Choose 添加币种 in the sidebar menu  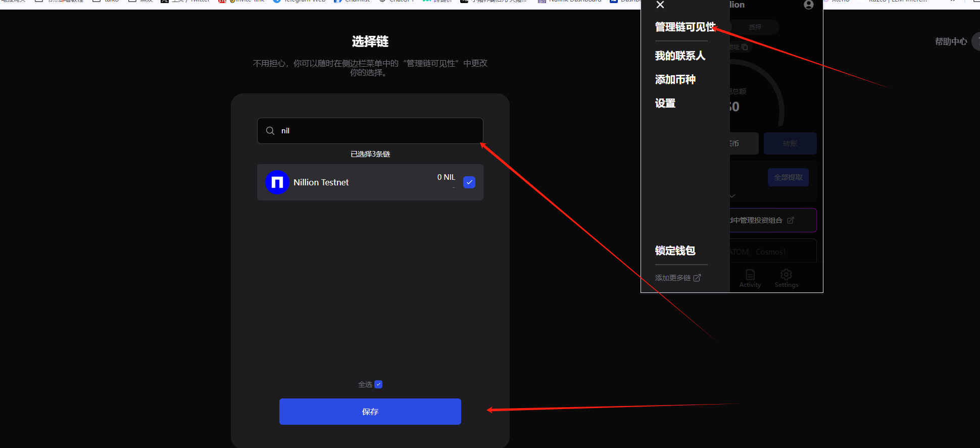[675, 79]
